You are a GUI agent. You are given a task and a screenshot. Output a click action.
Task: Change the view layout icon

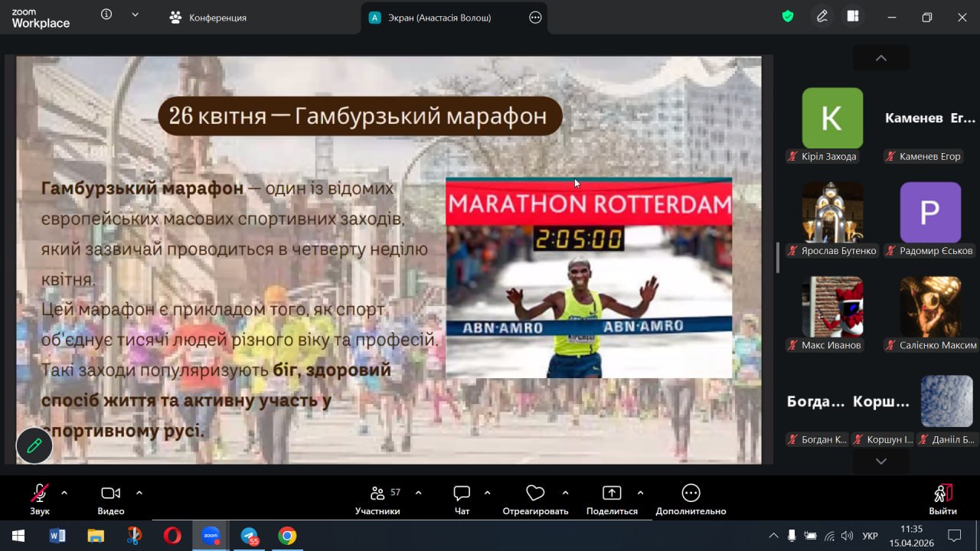pos(853,16)
